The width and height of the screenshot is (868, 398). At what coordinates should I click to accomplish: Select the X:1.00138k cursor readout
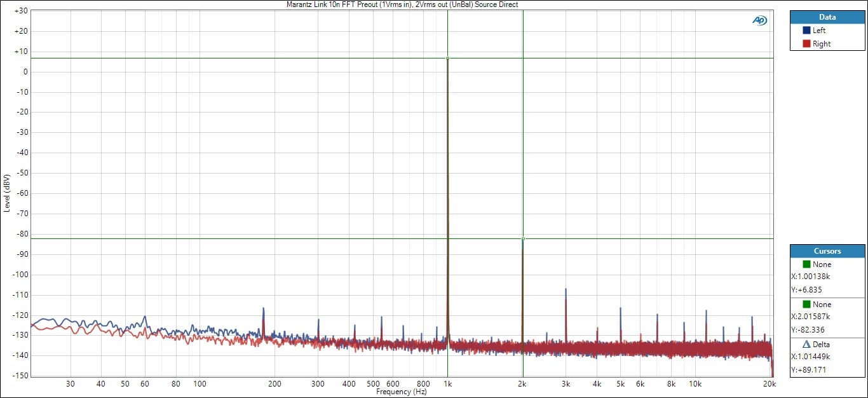[811, 277]
